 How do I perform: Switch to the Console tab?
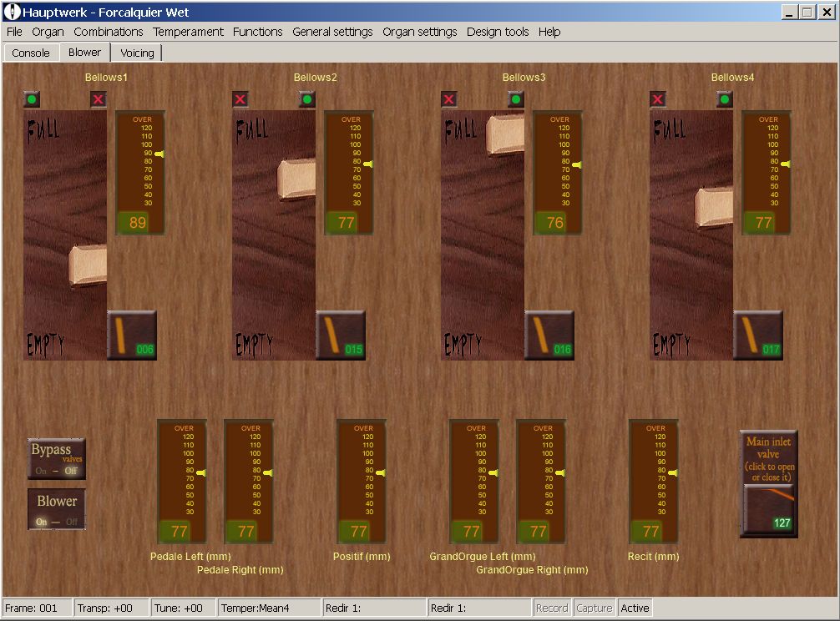tap(31, 53)
